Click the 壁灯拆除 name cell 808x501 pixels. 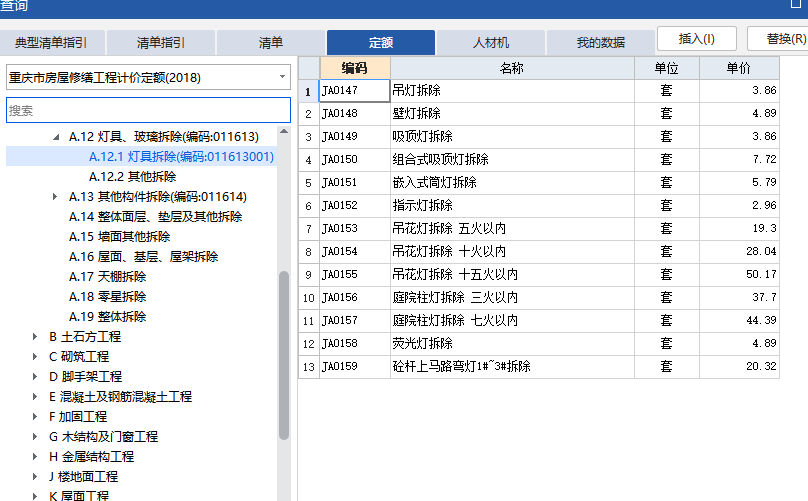point(512,113)
